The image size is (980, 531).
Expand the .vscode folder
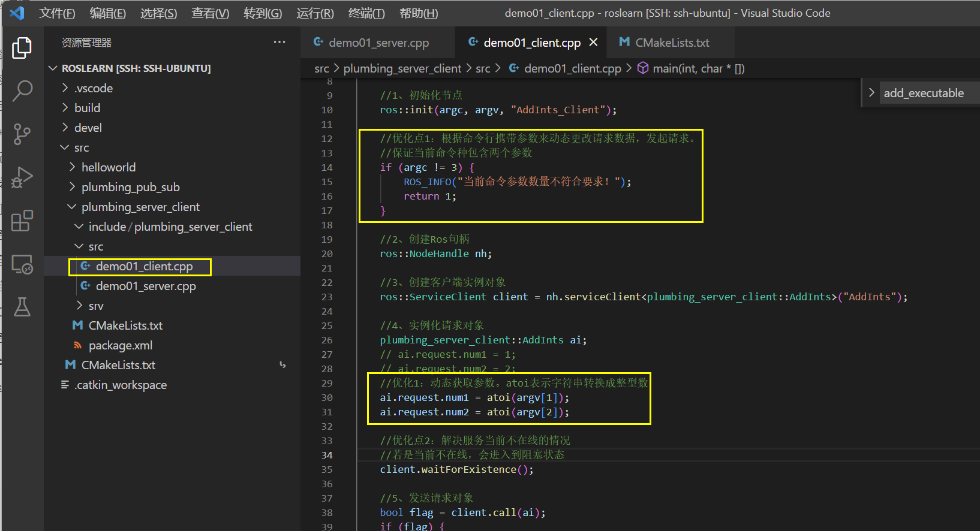pos(65,88)
